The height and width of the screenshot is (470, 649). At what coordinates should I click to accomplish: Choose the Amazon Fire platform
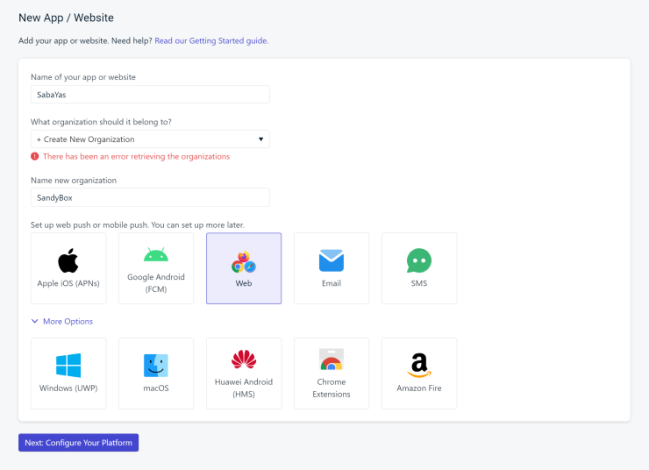tap(419, 374)
